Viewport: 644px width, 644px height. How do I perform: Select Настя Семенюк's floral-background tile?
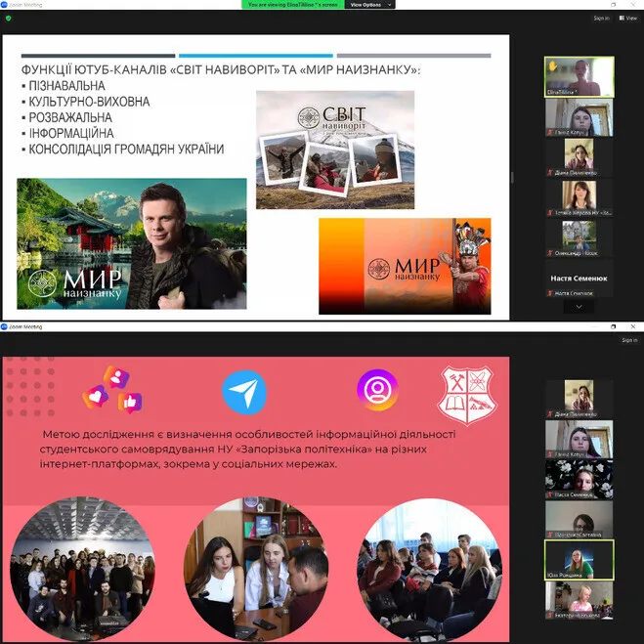[x=580, y=479]
